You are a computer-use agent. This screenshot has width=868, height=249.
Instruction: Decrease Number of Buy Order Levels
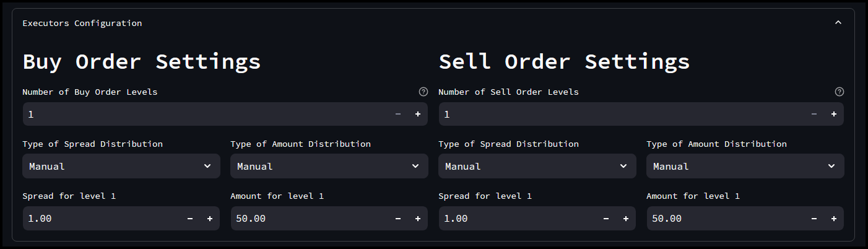point(397,114)
